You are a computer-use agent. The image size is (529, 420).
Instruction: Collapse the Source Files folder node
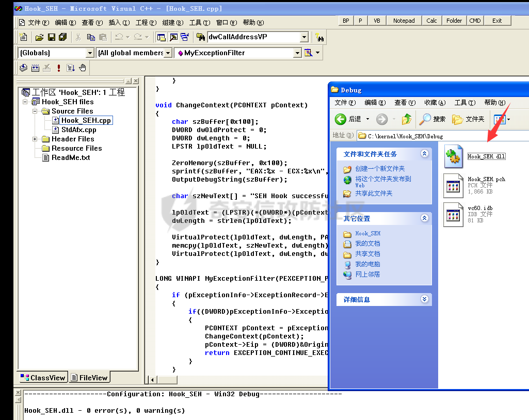pyautogui.click(x=35, y=111)
